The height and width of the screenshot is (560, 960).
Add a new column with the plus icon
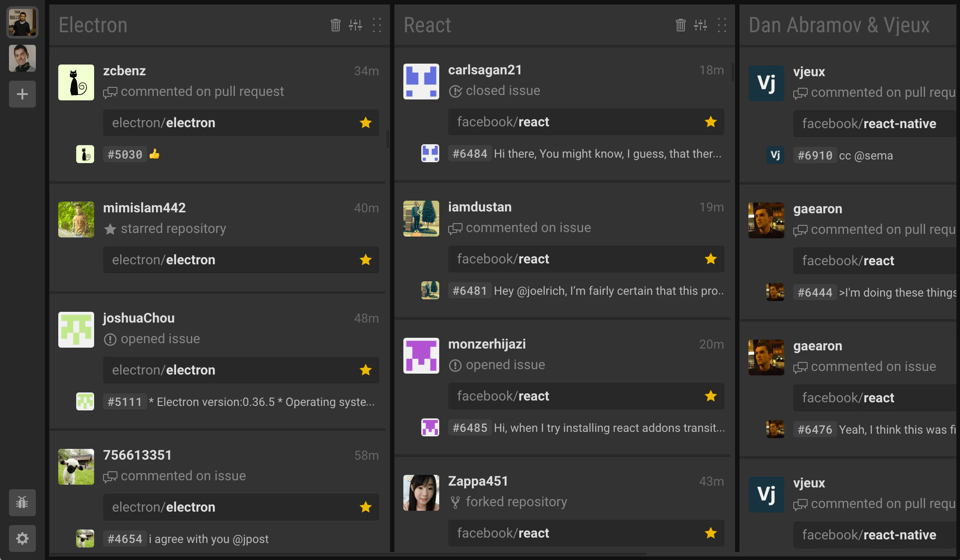[x=22, y=94]
